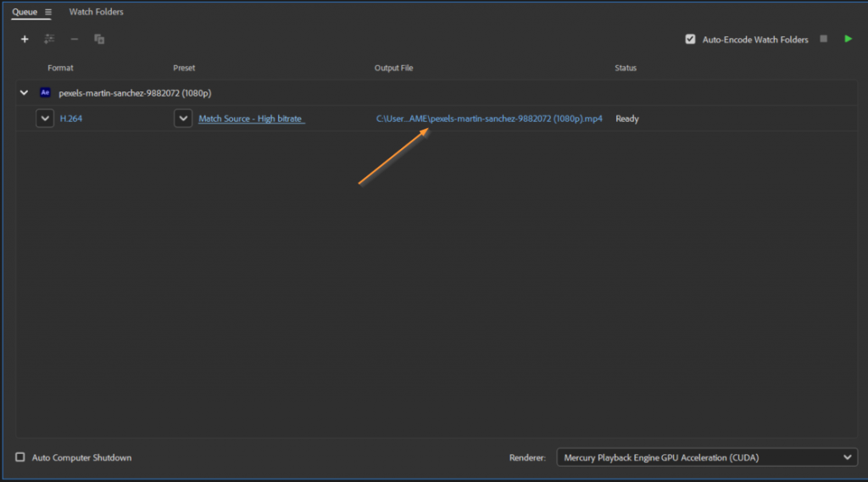
Task: Enable the Auto Computer Shutdown checkbox
Action: 20,457
